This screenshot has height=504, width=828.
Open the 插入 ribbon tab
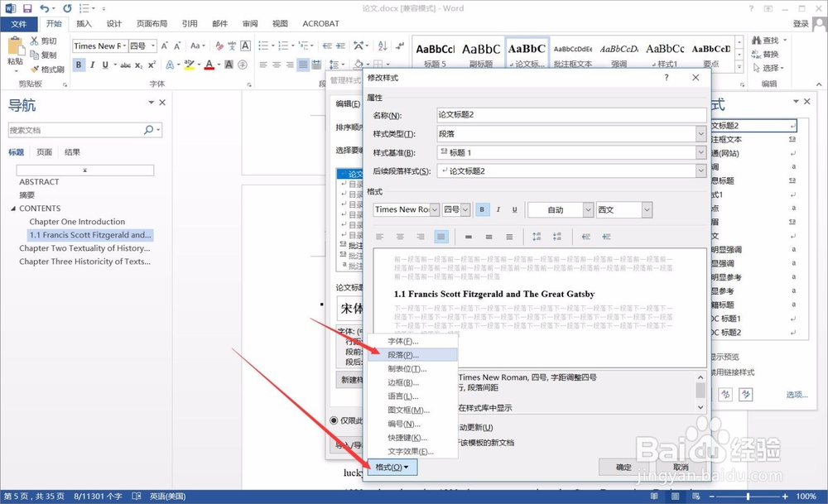(84, 24)
